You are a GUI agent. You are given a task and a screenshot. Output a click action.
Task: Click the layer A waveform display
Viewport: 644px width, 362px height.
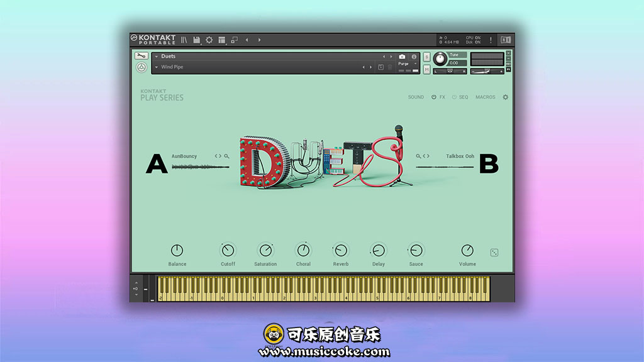pyautogui.click(x=201, y=167)
